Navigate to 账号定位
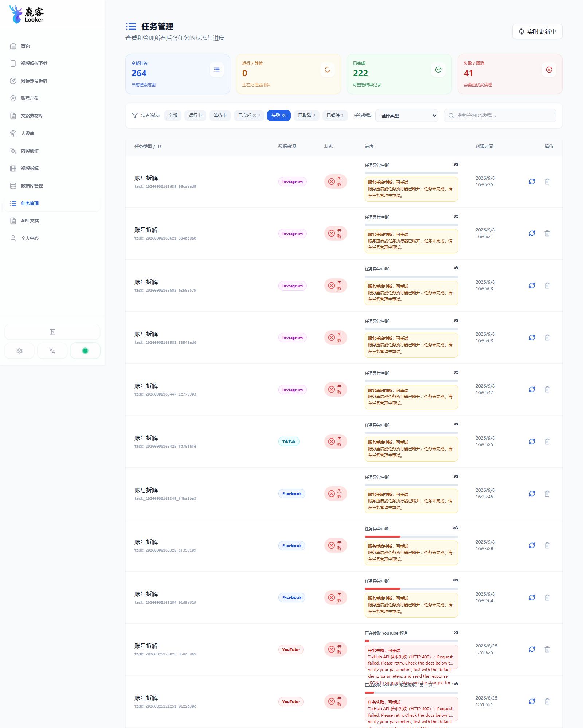 (x=52, y=98)
